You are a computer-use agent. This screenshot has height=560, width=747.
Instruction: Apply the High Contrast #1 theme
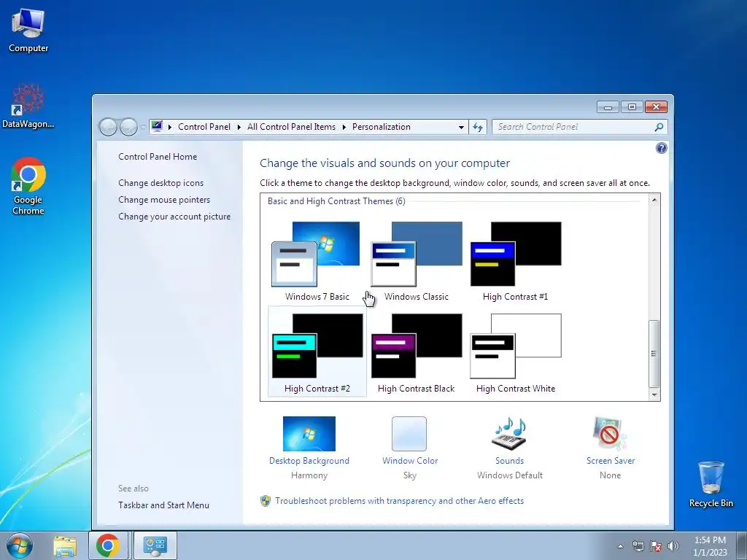[516, 260]
